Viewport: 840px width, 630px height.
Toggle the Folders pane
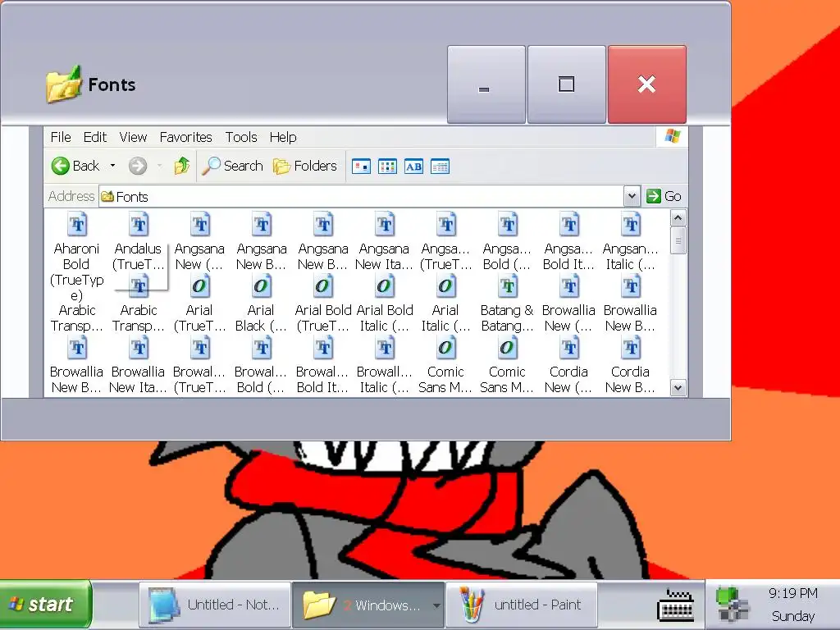pos(305,166)
